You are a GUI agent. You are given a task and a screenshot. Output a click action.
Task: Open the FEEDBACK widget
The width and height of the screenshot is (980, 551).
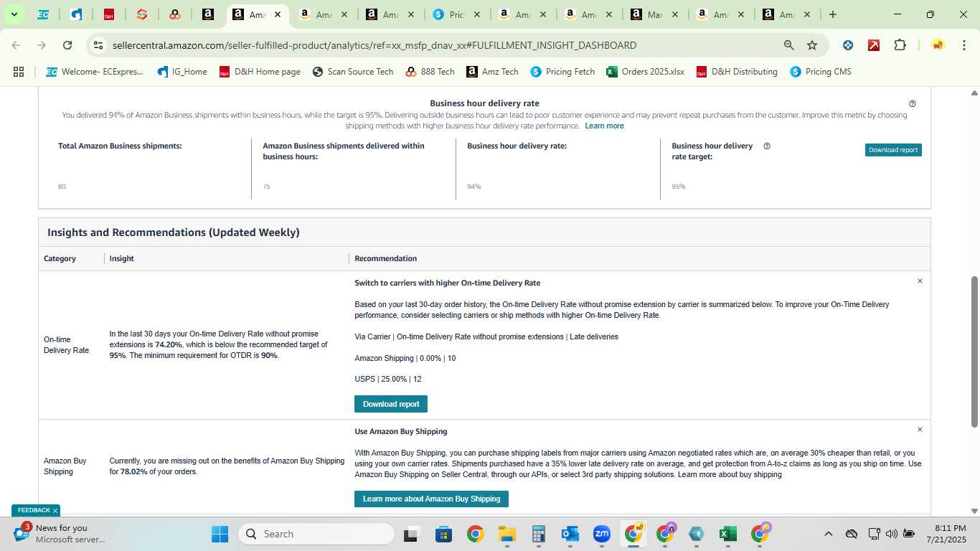coord(34,511)
